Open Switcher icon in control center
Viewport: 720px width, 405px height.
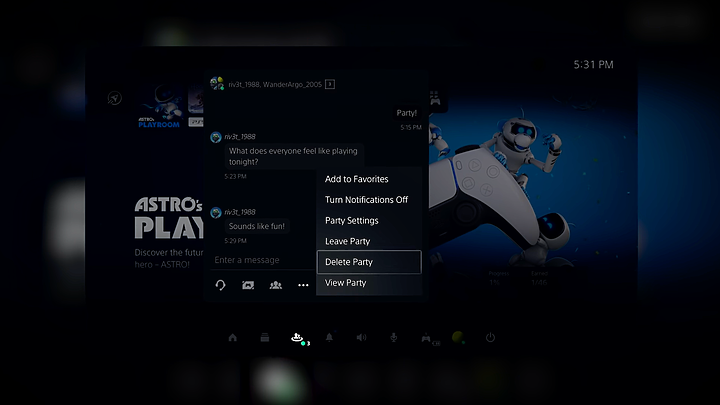tap(265, 338)
